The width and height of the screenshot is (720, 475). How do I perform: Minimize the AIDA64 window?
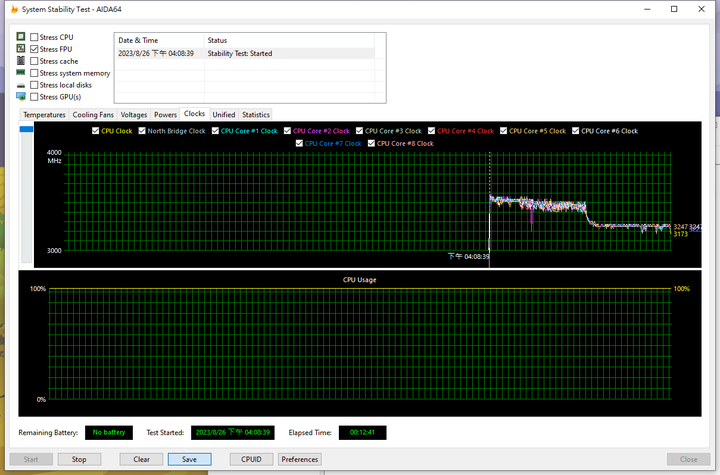tap(647, 9)
